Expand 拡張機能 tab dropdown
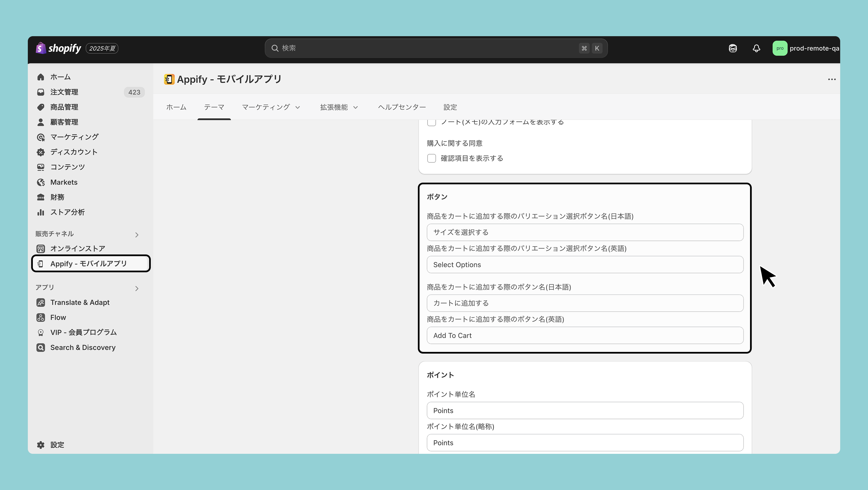This screenshot has height=490, width=868. [x=355, y=107]
